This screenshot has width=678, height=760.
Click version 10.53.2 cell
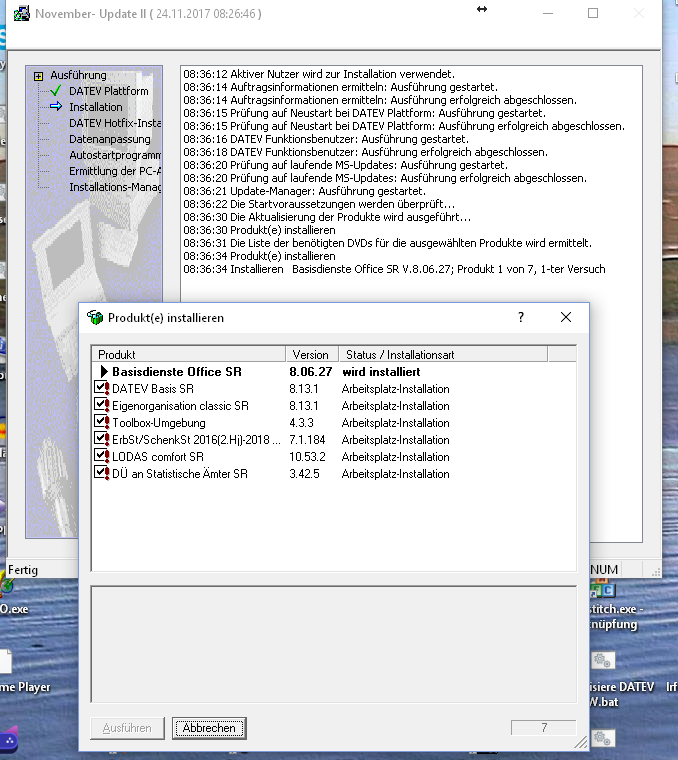click(307, 457)
